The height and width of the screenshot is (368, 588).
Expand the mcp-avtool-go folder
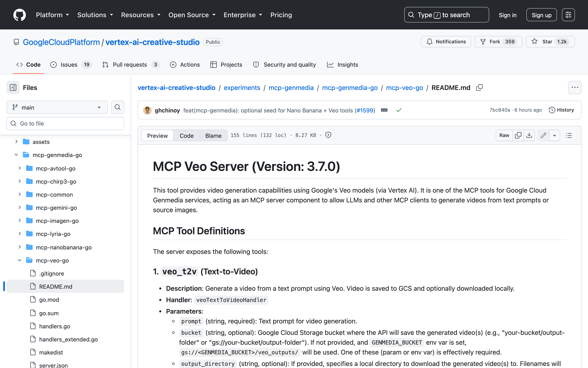tap(20, 168)
